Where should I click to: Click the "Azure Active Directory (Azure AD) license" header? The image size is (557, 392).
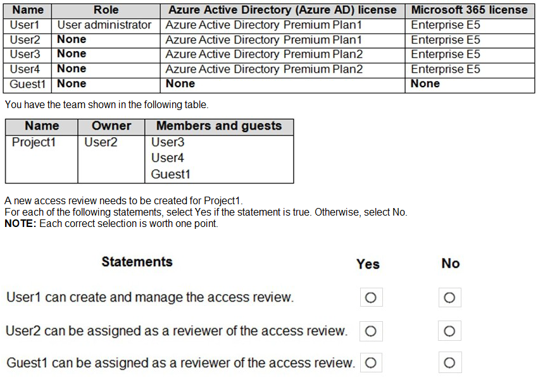click(282, 10)
